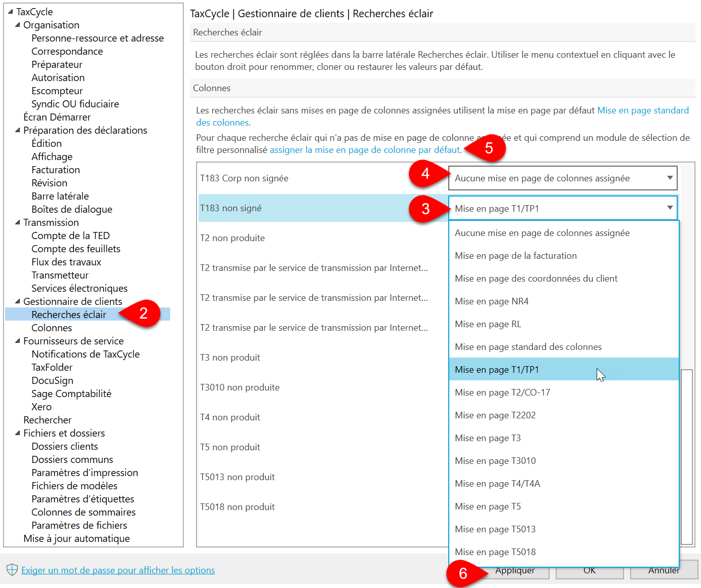This screenshot has height=588, width=701.
Task: Click the shield icon beside password link
Action: [x=12, y=570]
